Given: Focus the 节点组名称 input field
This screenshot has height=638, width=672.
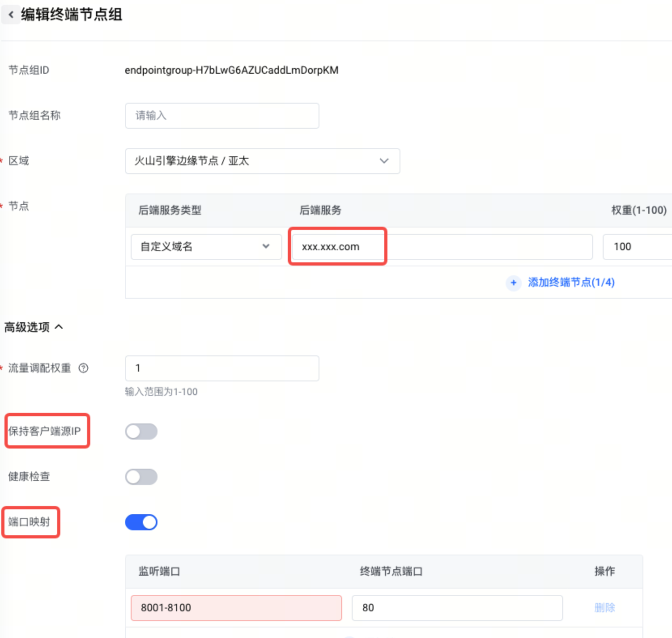Looking at the screenshot, I should coord(222,116).
